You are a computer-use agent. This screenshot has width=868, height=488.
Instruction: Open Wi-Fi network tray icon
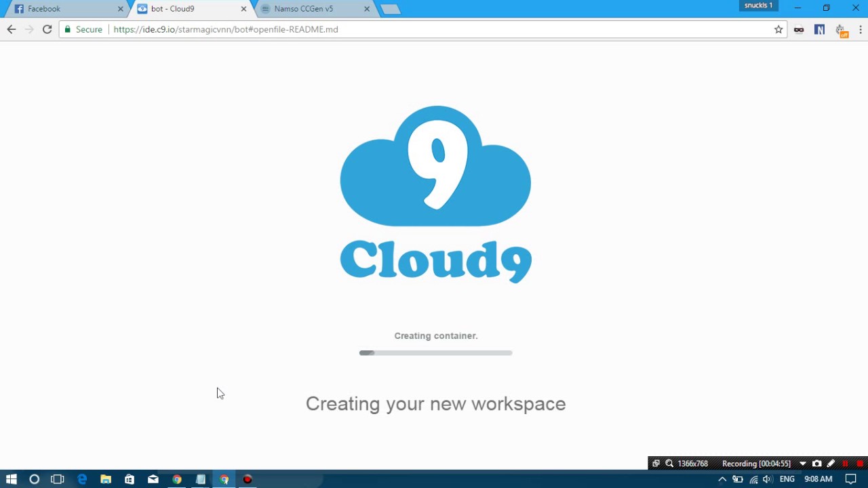pos(753,479)
